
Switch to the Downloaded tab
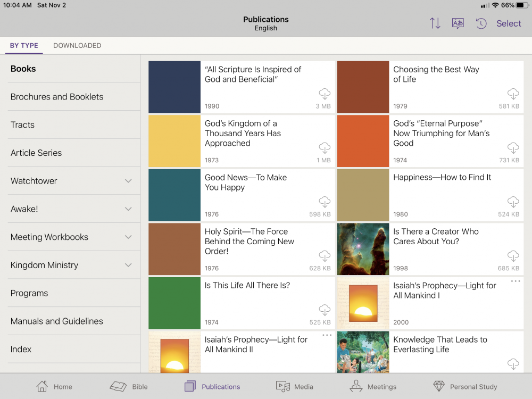[x=77, y=46]
